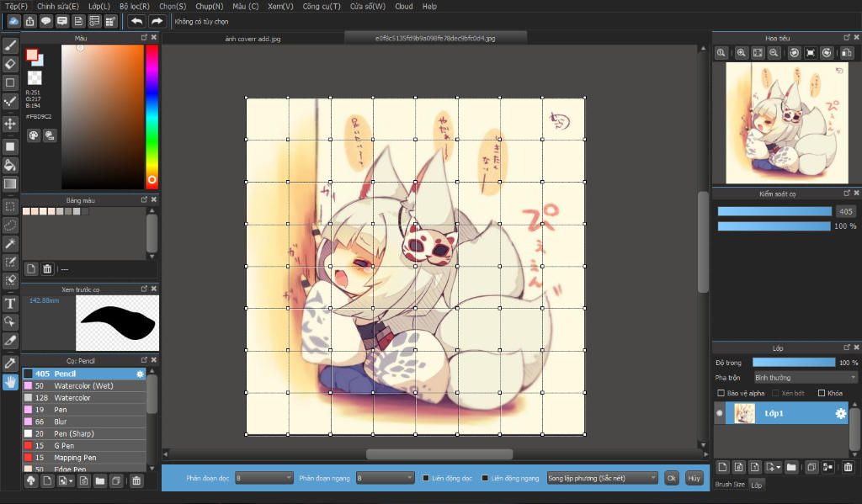Select the Magic Wand tool
This screenshot has width=862, height=504.
pos(10,243)
